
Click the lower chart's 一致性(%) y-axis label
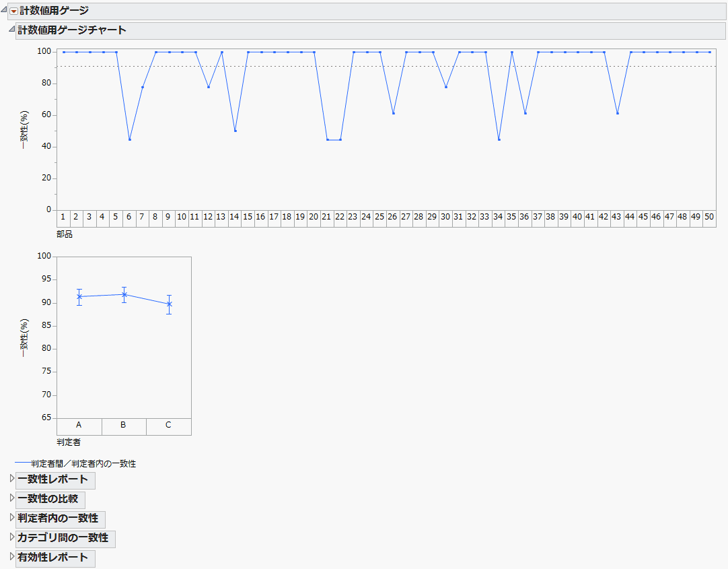click(x=25, y=337)
